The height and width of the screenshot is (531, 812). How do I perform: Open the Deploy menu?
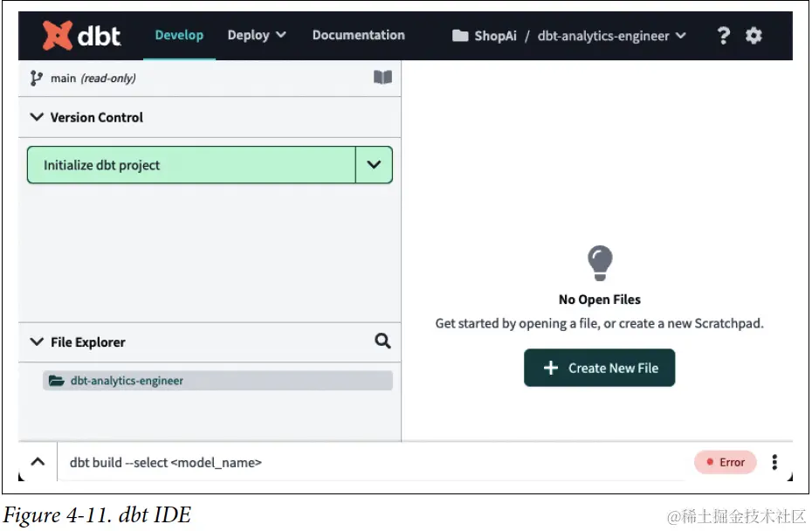[257, 35]
